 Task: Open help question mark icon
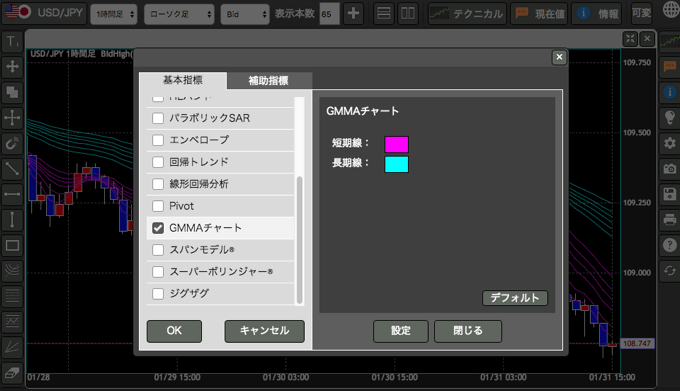click(x=670, y=245)
